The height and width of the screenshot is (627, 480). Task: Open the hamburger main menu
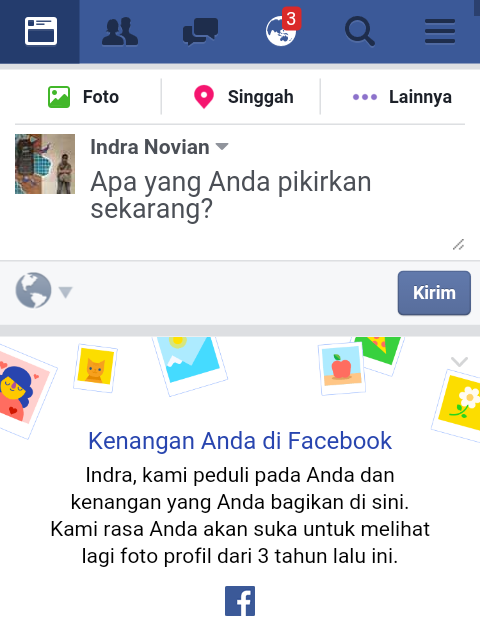pos(440,31)
